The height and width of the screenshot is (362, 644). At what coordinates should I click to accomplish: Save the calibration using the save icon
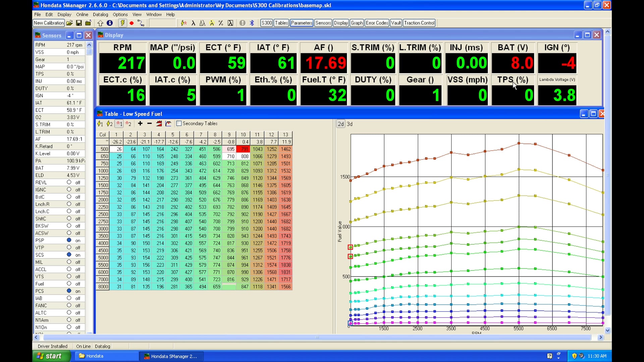click(79, 23)
